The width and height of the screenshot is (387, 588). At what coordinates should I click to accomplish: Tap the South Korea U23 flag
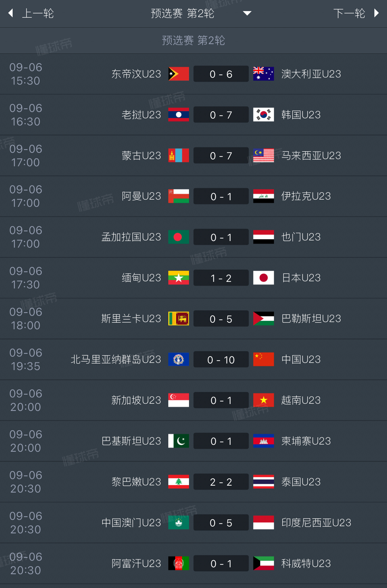[263, 115]
